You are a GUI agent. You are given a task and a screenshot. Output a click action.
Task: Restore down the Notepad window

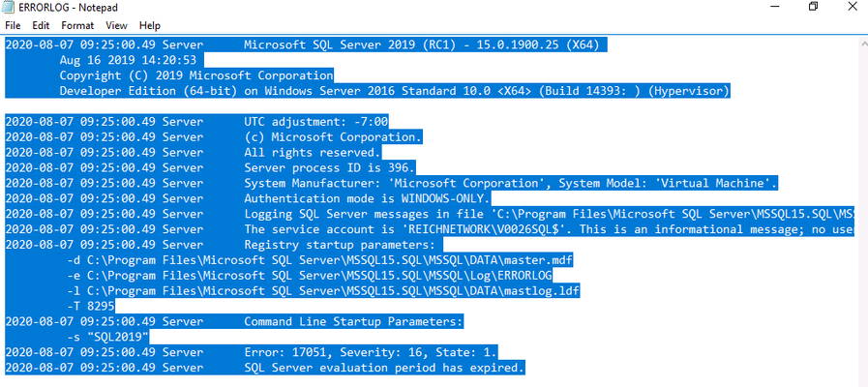point(813,7)
